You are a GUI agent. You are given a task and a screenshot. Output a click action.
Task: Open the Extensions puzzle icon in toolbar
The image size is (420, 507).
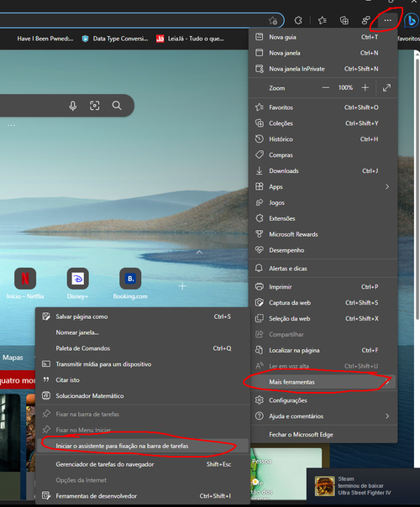coord(298,21)
